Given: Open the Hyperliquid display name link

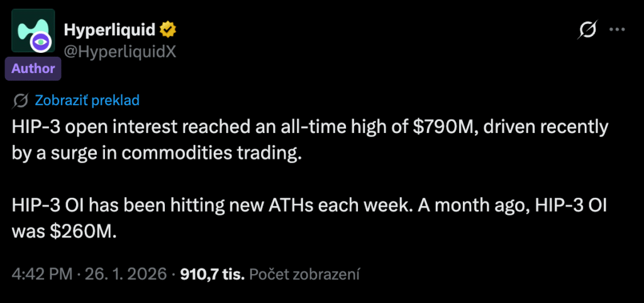Looking at the screenshot, I should pyautogui.click(x=111, y=29).
